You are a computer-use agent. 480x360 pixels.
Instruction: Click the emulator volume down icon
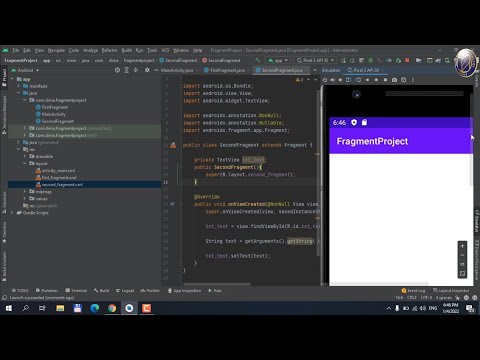[340, 80]
